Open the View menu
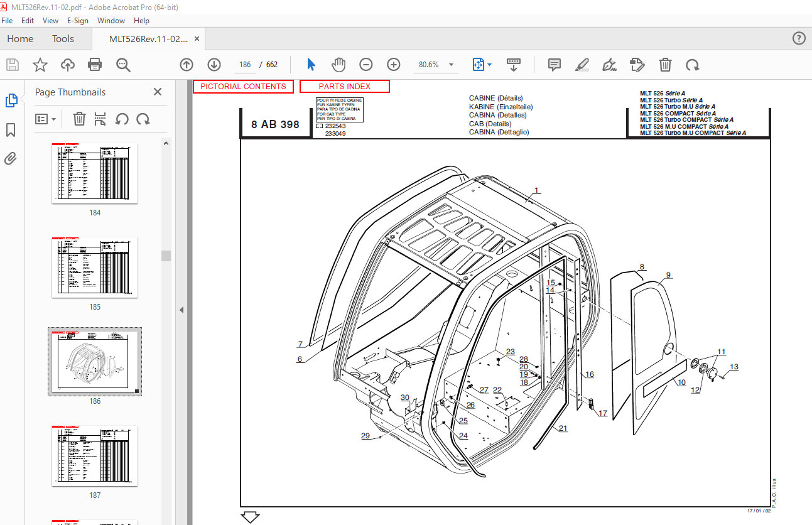This screenshot has width=812, height=525. coord(50,21)
